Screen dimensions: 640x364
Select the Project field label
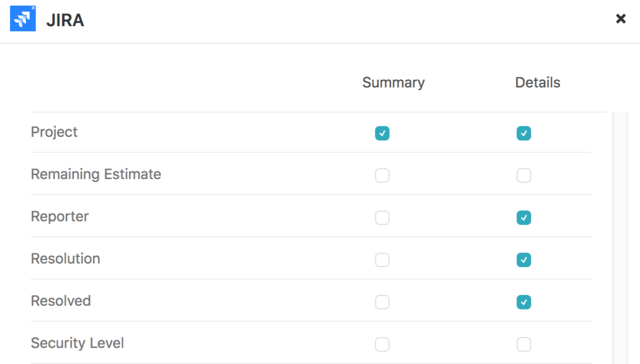tap(54, 132)
